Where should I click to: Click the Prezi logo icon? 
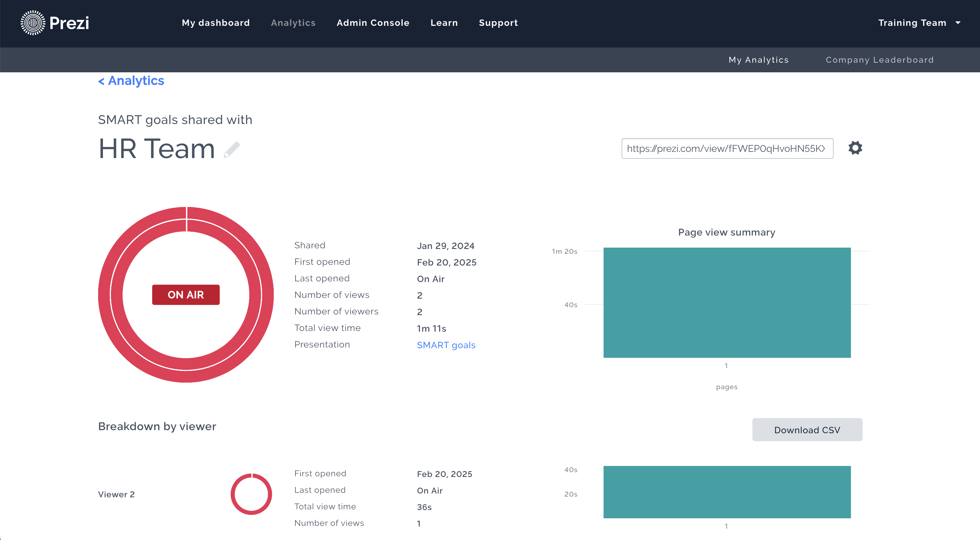[33, 23]
